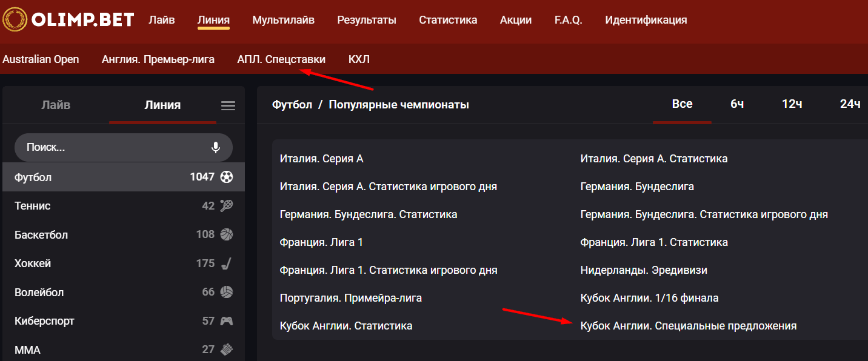Open Статистика in the top menu
This screenshot has height=361, width=868.
click(x=448, y=20)
